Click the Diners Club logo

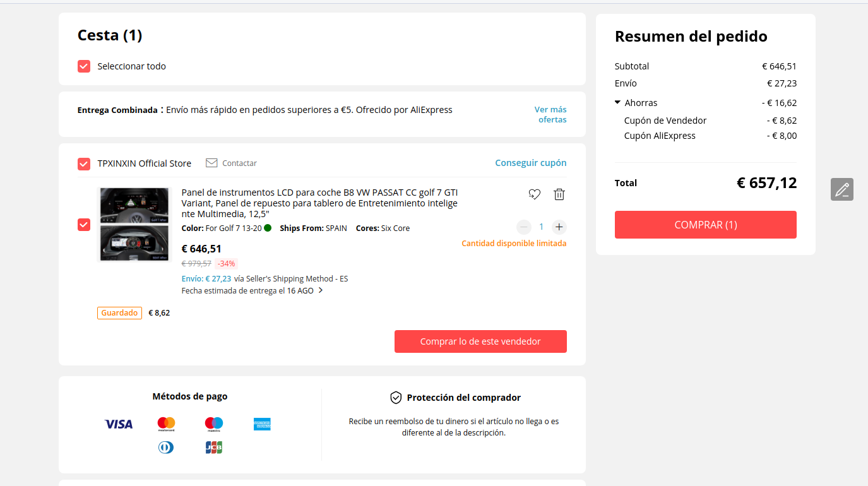coord(166,447)
